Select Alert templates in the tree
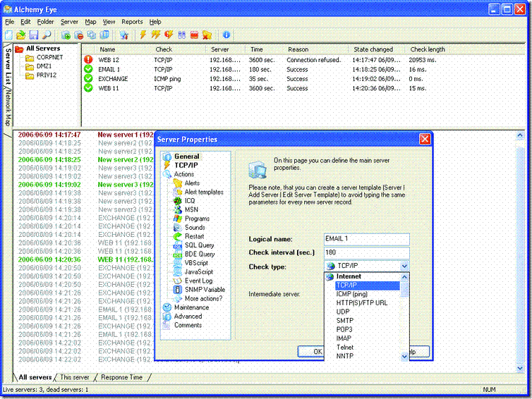The width and height of the screenshot is (532, 399). point(204,192)
